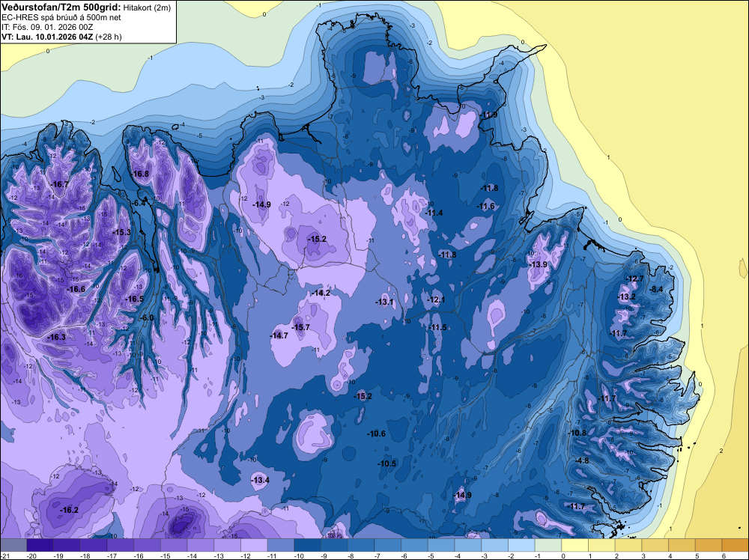The image size is (749, 560).
Task: Click the '-8.4' temperature label
Action: [657, 289]
